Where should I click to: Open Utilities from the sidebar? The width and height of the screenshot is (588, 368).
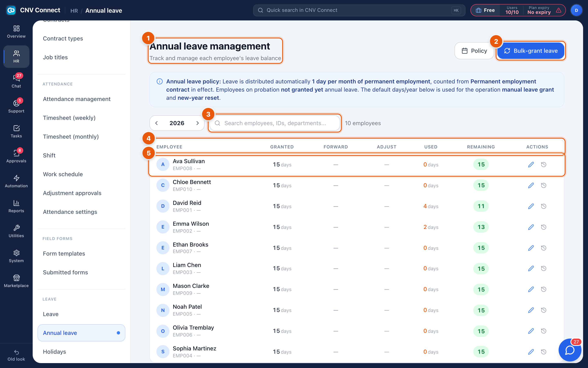(16, 231)
